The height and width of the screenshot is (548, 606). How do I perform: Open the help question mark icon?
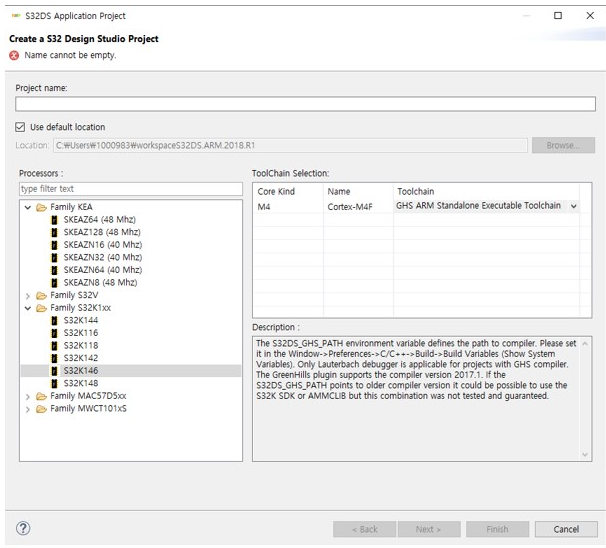(23, 528)
